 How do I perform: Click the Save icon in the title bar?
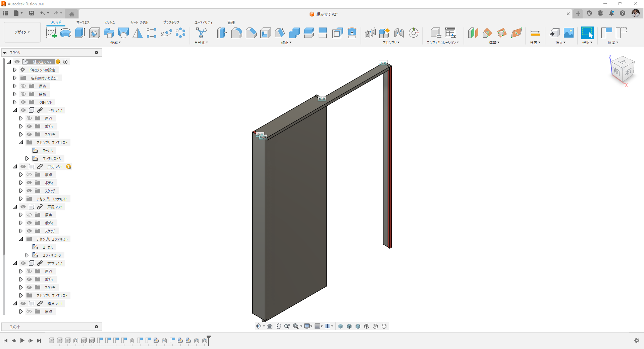pos(32,13)
